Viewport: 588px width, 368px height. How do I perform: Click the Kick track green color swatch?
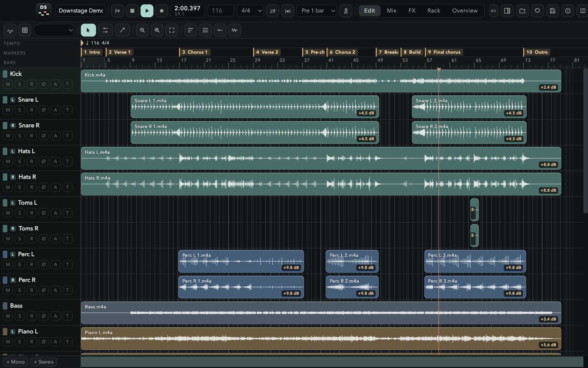[x=5, y=74]
